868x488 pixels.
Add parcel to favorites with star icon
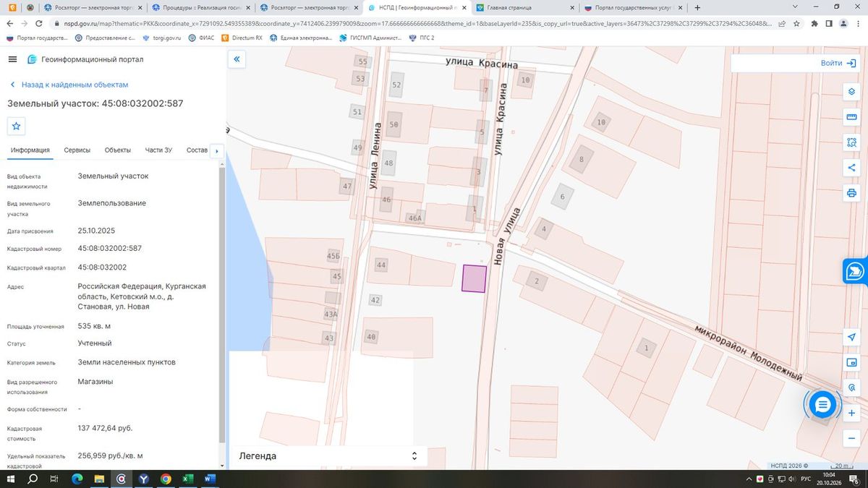pos(17,126)
